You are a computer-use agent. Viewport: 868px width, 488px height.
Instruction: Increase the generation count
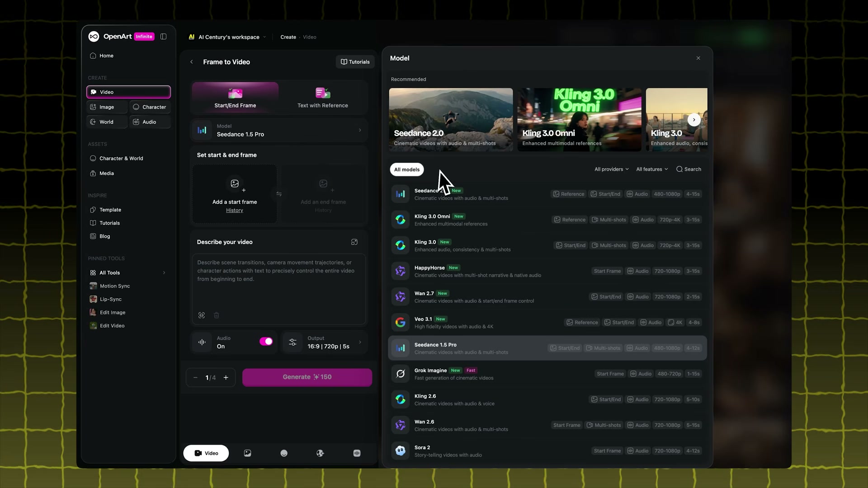coord(226,378)
